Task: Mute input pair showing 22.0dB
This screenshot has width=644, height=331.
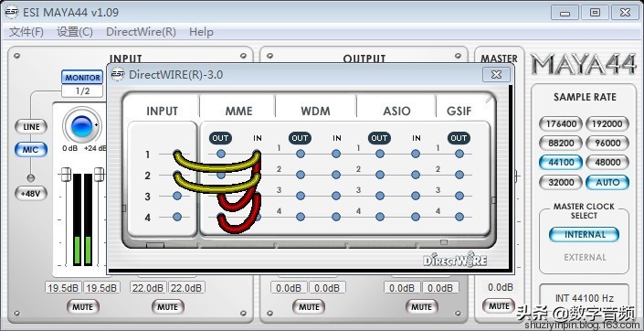Action: 167,306
